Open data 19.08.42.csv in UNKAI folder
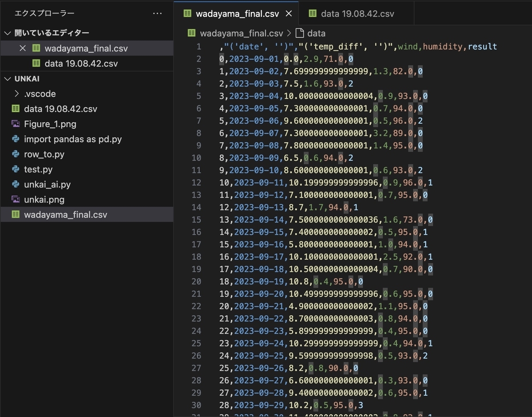The image size is (532, 417). (x=86, y=109)
